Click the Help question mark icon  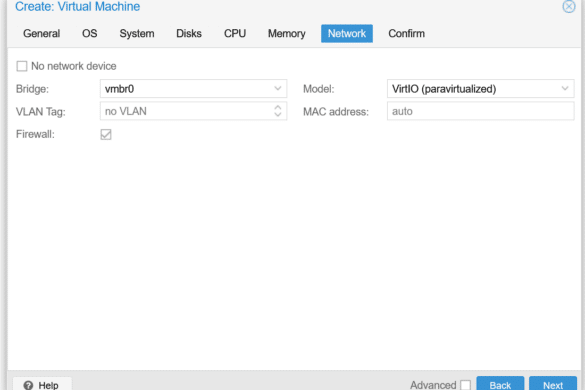click(x=28, y=385)
